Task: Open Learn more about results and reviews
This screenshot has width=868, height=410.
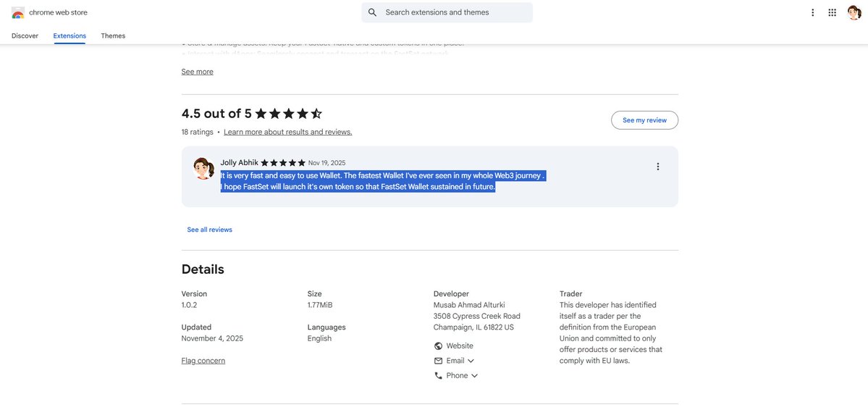Action: (288, 132)
